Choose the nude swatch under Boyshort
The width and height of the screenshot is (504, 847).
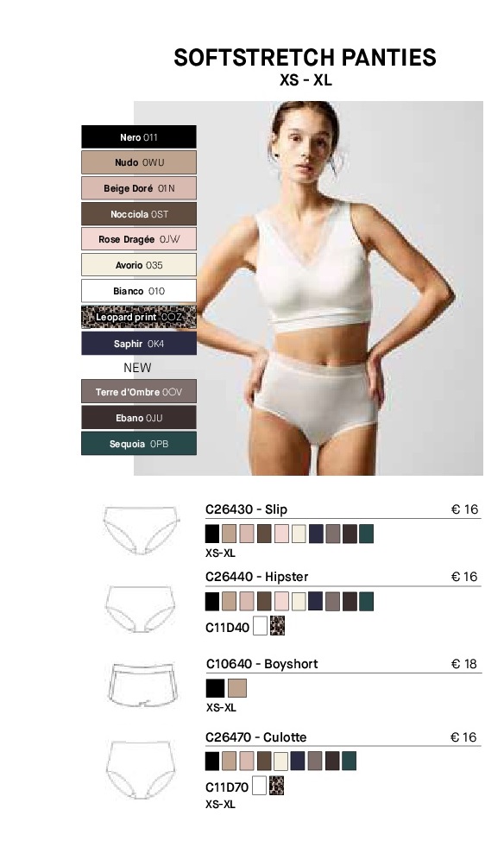click(x=237, y=688)
